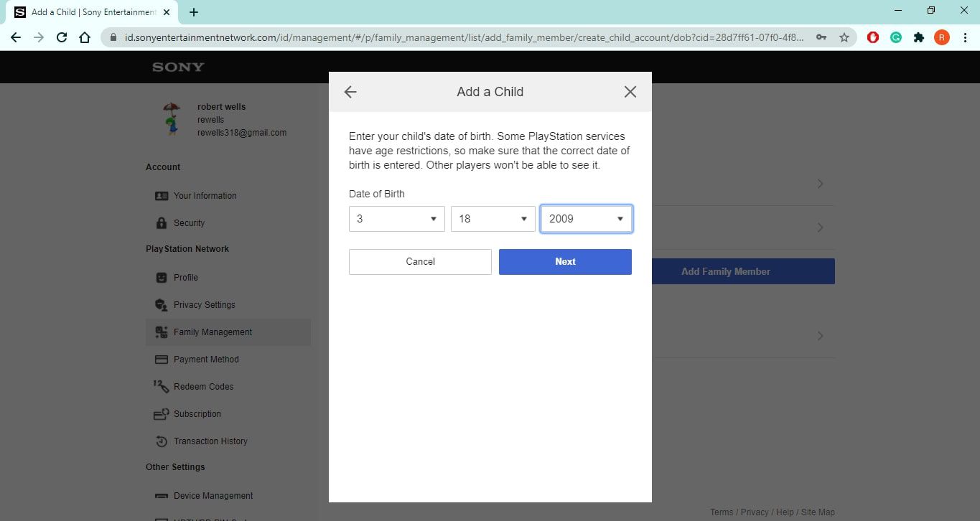Click the red adblock extension icon

tap(873, 37)
